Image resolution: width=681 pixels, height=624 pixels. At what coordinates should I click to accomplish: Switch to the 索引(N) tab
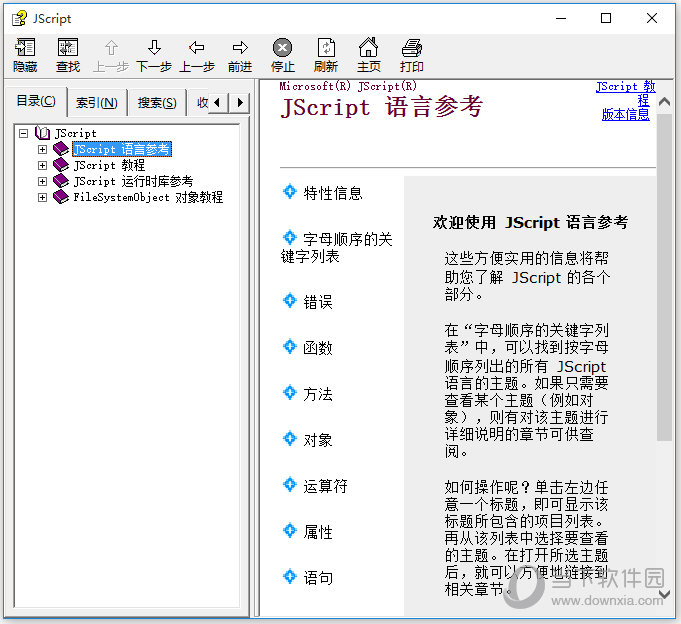(x=97, y=103)
